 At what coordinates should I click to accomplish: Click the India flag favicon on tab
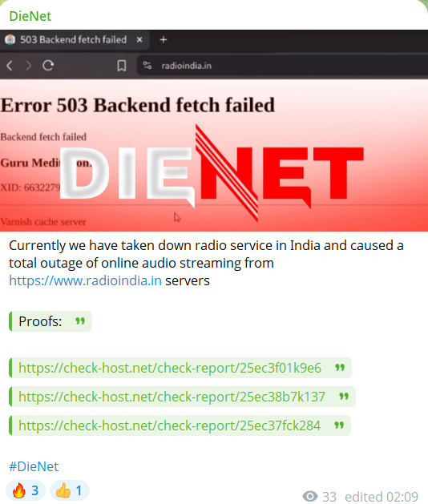10,39
